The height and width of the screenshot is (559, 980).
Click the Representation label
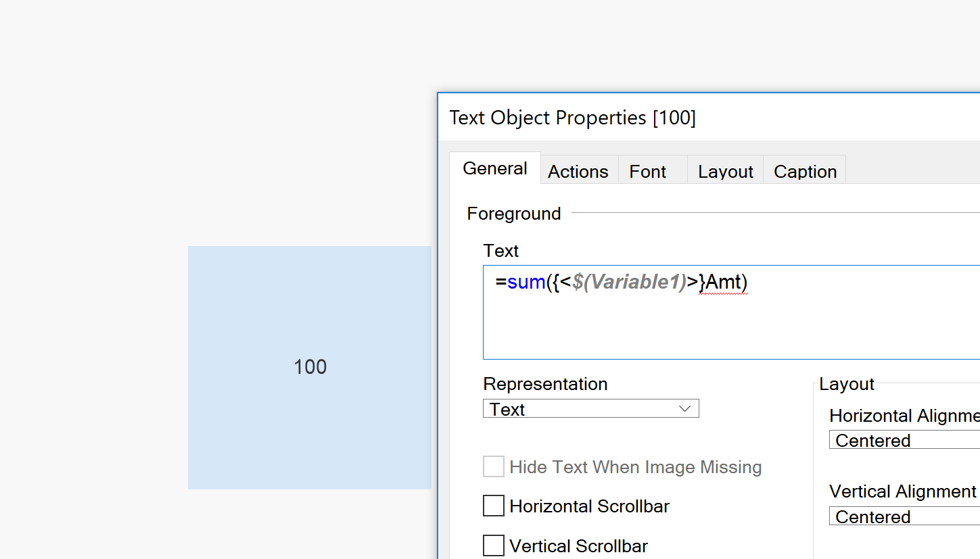[x=545, y=384]
